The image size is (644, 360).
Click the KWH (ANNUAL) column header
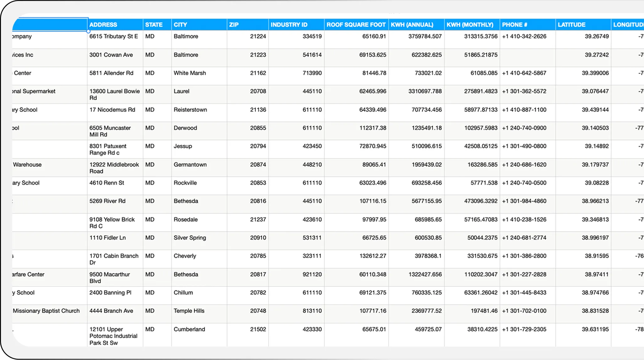click(412, 25)
